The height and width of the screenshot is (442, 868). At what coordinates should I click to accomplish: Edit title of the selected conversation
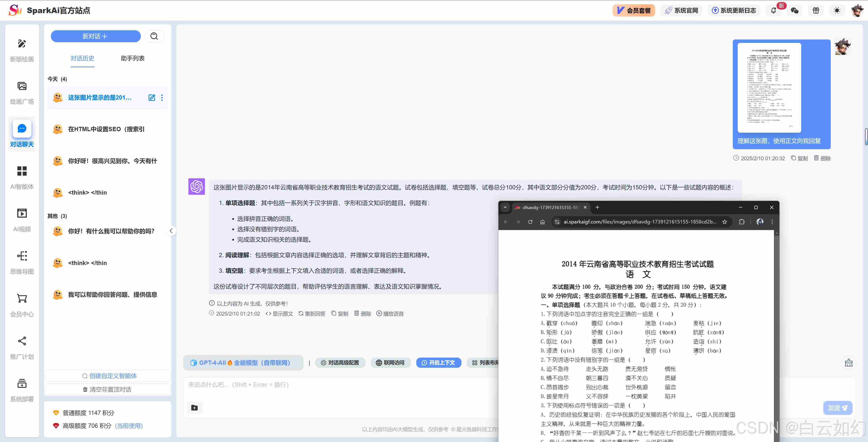click(x=152, y=98)
